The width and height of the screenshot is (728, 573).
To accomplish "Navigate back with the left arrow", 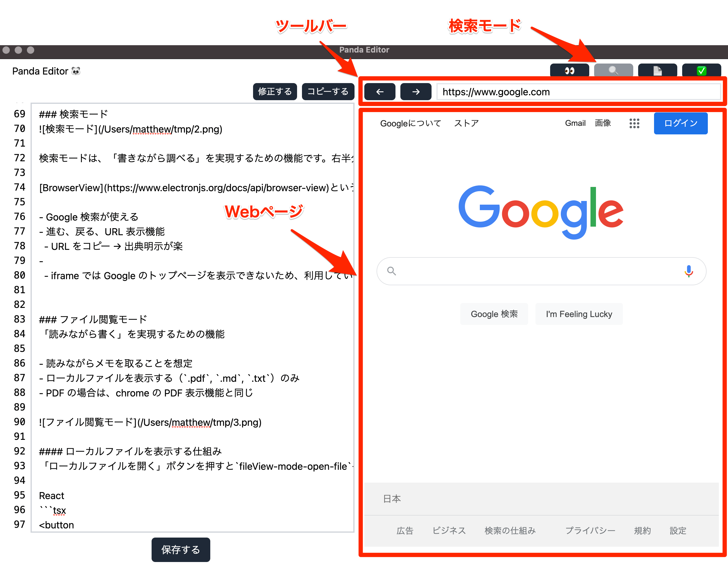I will (x=380, y=92).
